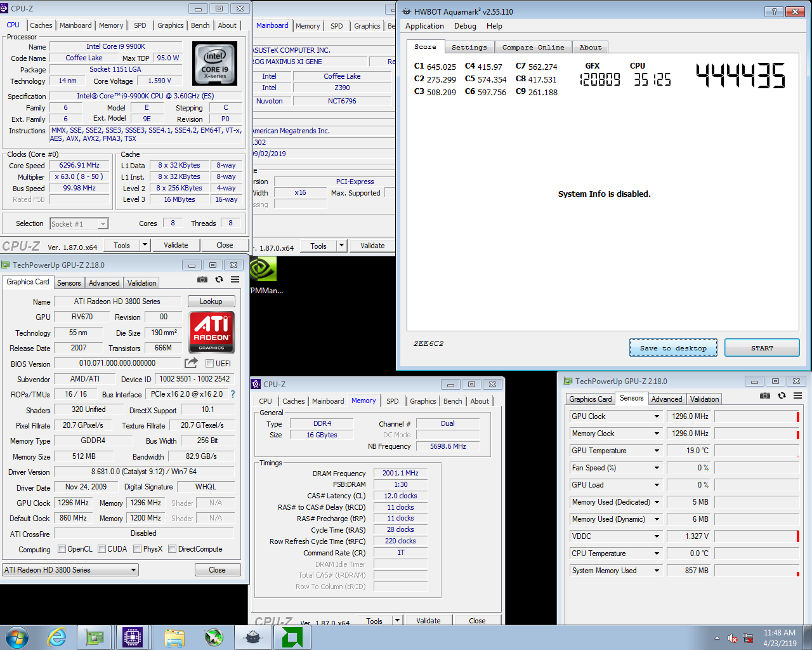This screenshot has height=650, width=812.
Task: Toggle DirectCompute checkbox
Action: click(172, 549)
